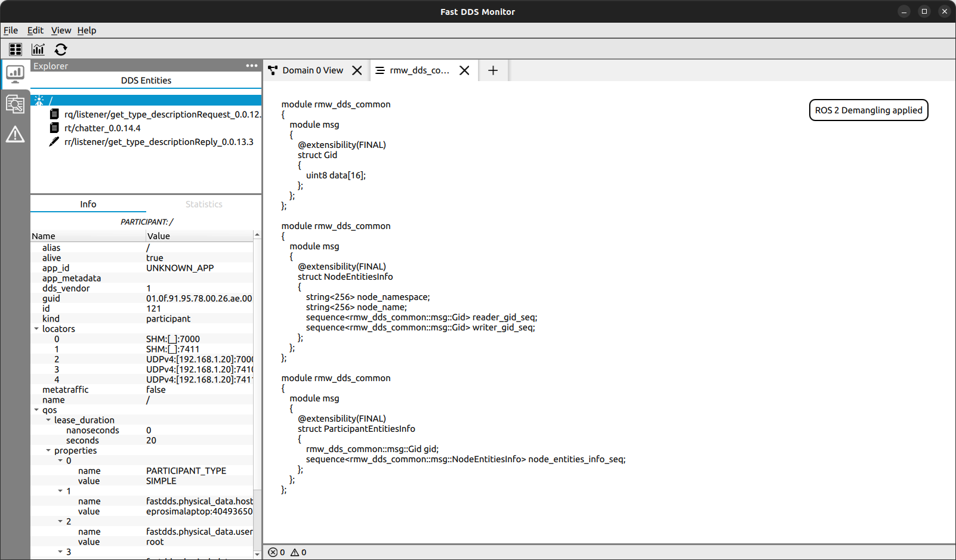Open the monitor status sidebar icon
Viewport: 956px width, 560px height.
pyautogui.click(x=15, y=74)
